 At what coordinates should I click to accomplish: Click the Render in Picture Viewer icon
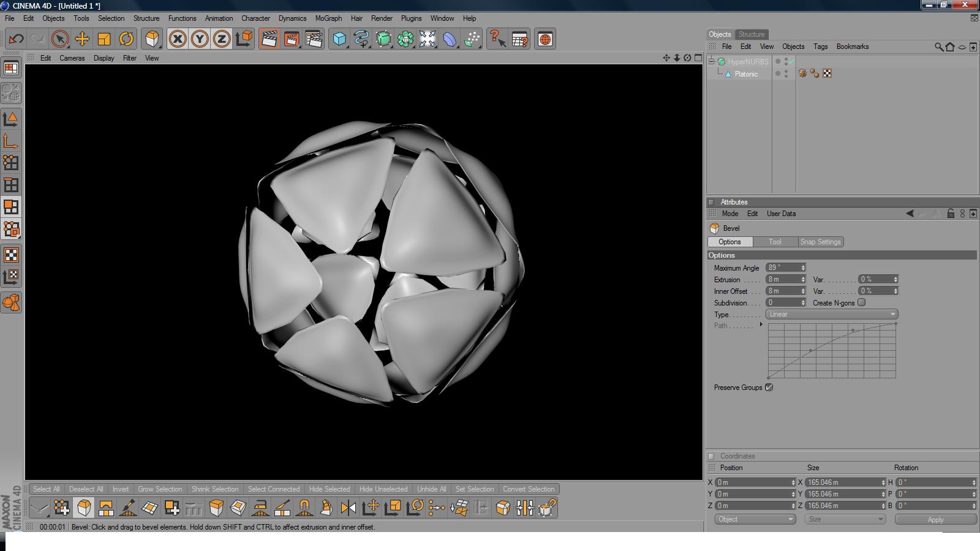click(291, 39)
